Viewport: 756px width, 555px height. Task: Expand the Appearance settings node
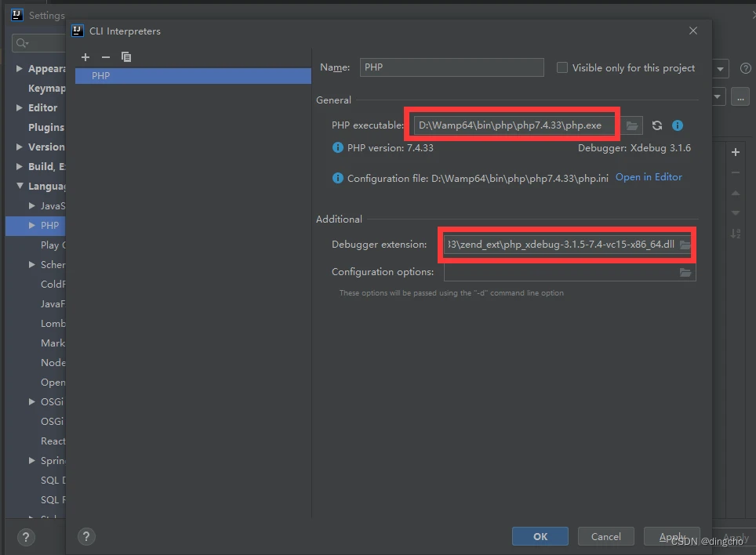20,68
